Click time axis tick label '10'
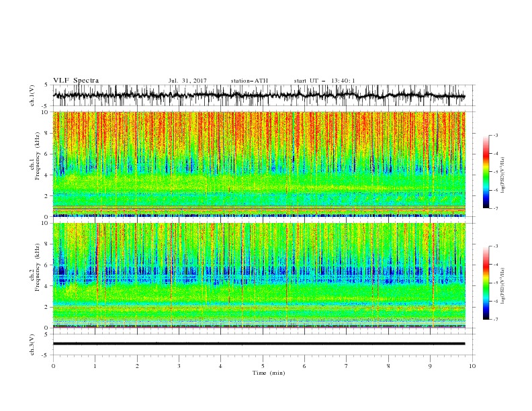This screenshot has height=411, width=532. click(x=472, y=366)
